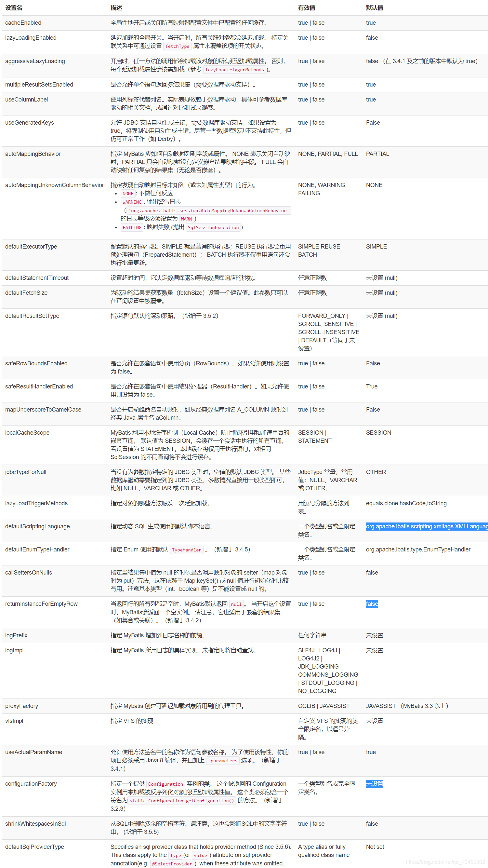Select the autoMappingBehavior setting name
Image resolution: width=488 pixels, height=868 pixels.
pyautogui.click(x=33, y=154)
